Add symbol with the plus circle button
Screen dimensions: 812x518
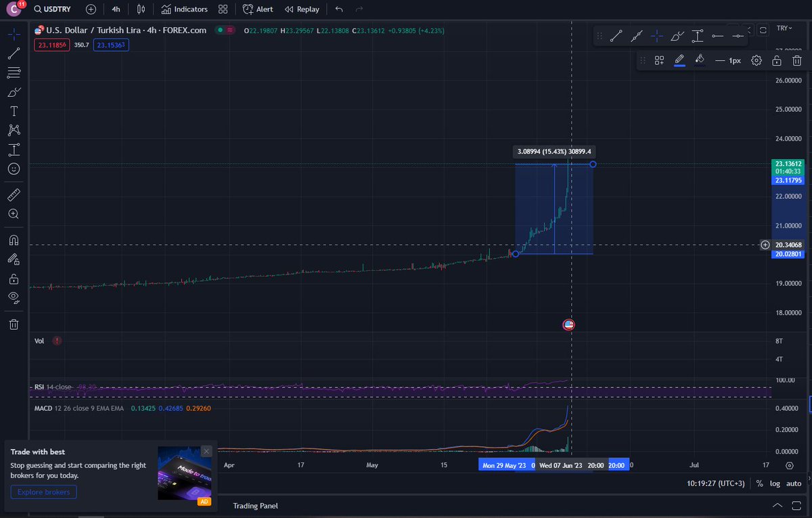pyautogui.click(x=91, y=9)
